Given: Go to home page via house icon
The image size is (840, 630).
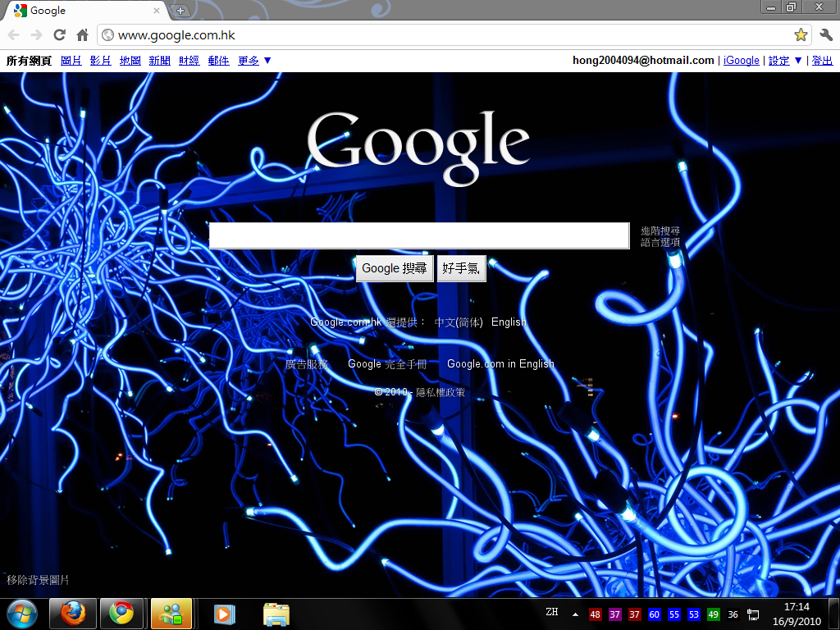Looking at the screenshot, I should [x=82, y=35].
